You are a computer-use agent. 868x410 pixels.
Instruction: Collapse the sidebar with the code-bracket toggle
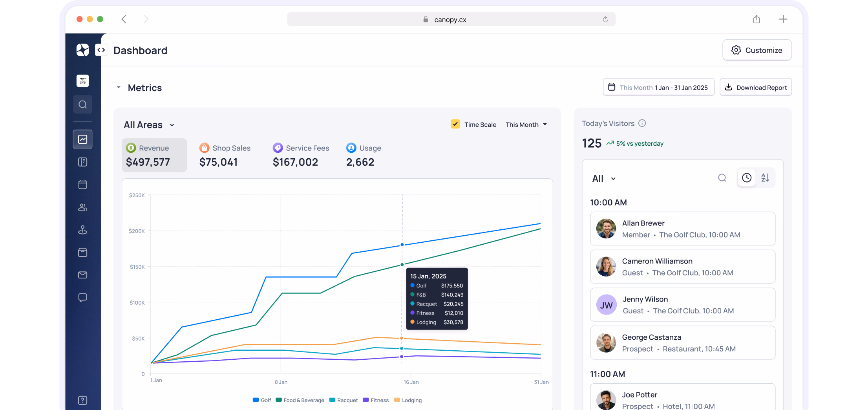101,50
